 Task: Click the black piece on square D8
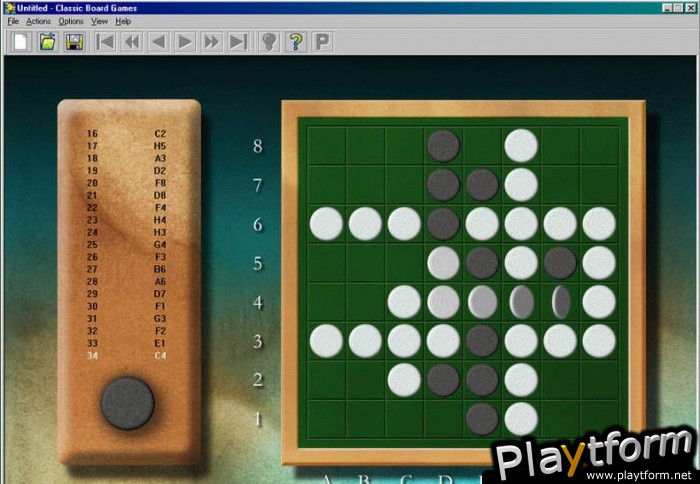point(443,146)
